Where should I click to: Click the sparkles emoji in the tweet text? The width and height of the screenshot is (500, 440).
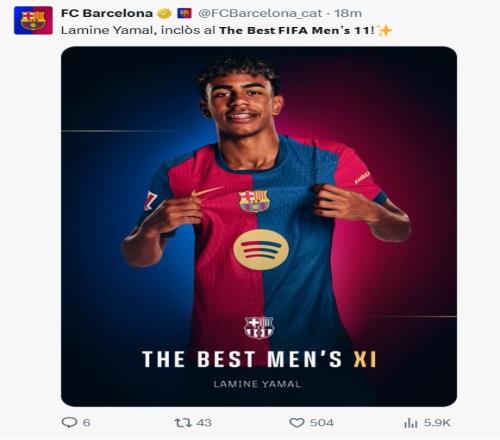coord(385,31)
